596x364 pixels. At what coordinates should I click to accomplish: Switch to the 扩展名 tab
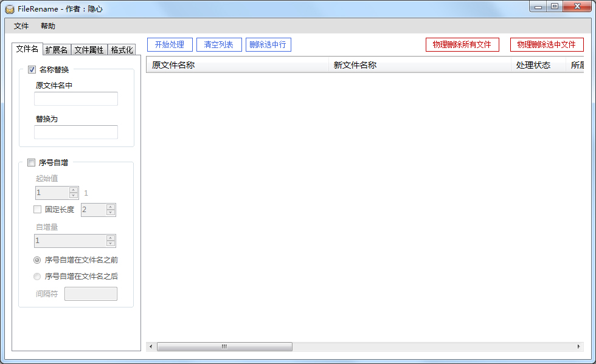[x=56, y=50]
